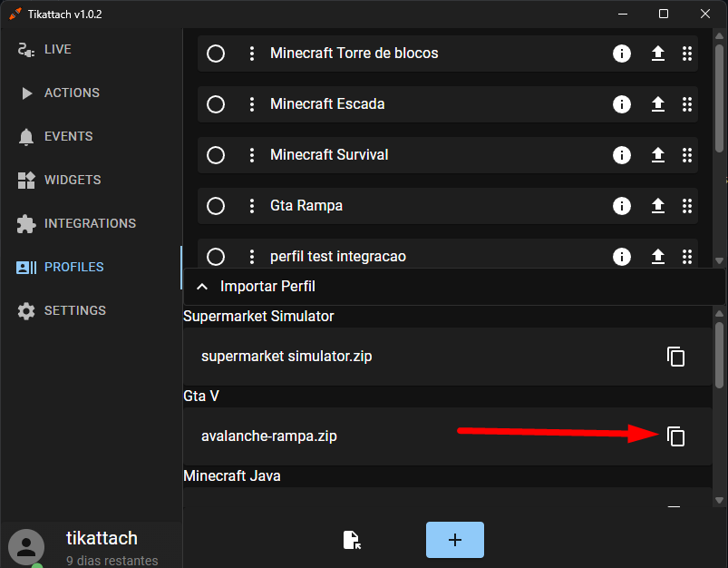Image resolution: width=728 pixels, height=568 pixels.
Task: Click the import list scrollbar thumb
Action: click(x=720, y=355)
